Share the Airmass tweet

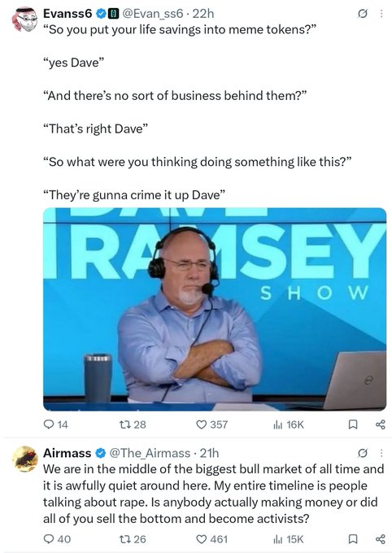pos(380,539)
